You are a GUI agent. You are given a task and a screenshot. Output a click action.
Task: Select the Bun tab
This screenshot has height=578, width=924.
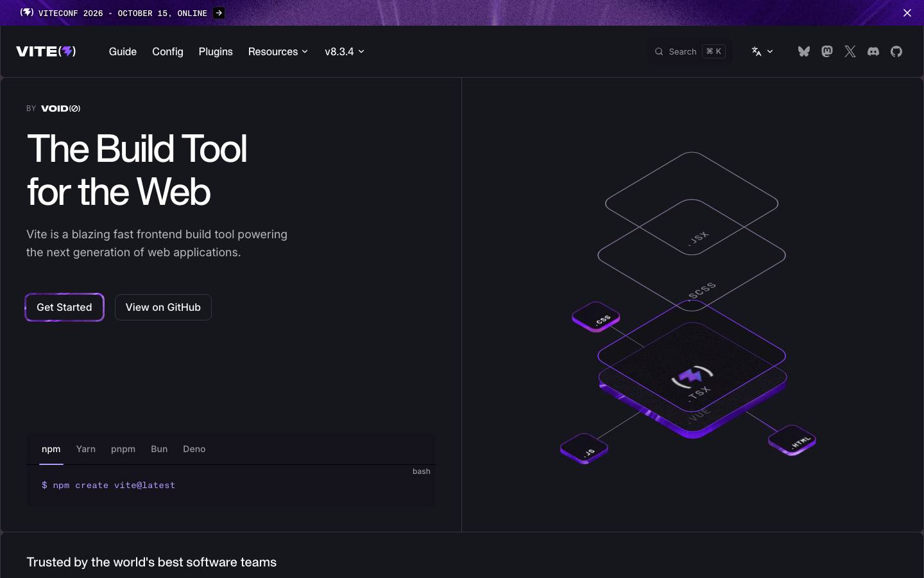click(159, 449)
